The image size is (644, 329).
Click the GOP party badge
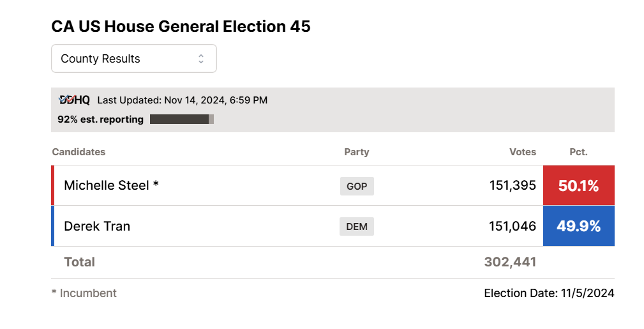[x=357, y=186]
